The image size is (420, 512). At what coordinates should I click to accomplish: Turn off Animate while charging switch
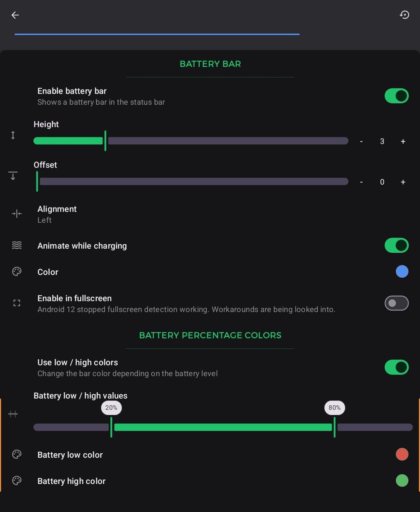pyautogui.click(x=396, y=245)
